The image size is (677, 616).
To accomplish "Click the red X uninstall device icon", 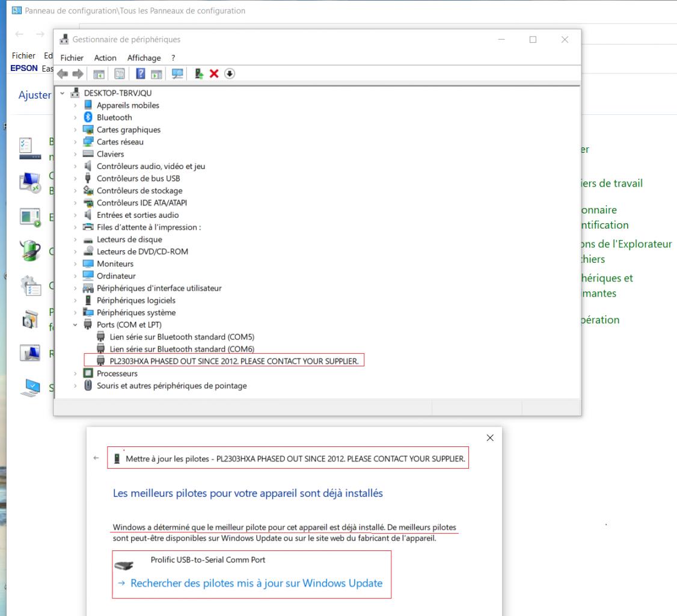I will pyautogui.click(x=214, y=74).
